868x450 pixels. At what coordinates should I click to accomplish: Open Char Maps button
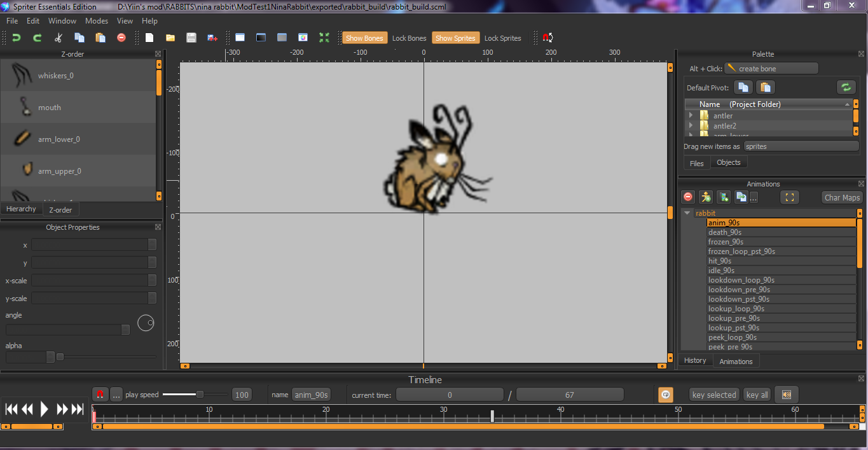pos(842,197)
